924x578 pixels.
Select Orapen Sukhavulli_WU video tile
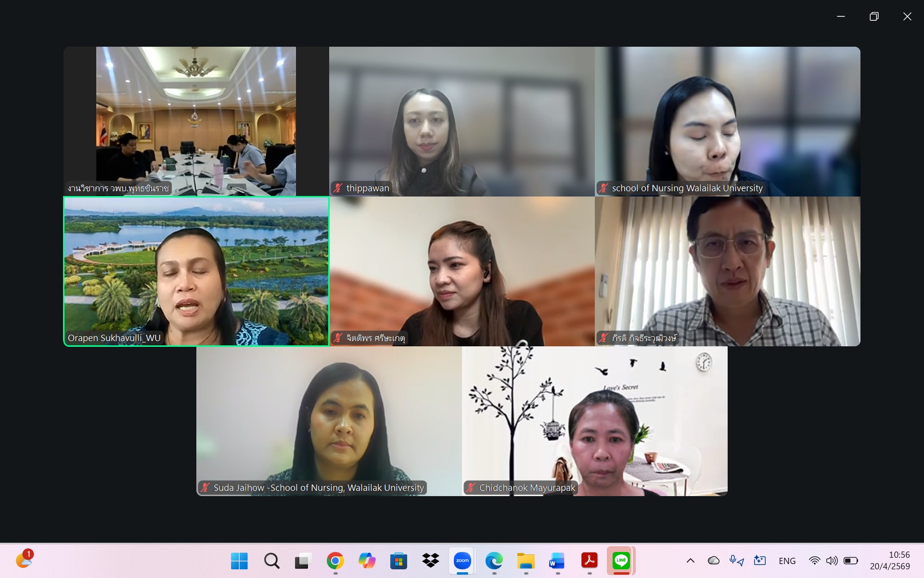196,271
